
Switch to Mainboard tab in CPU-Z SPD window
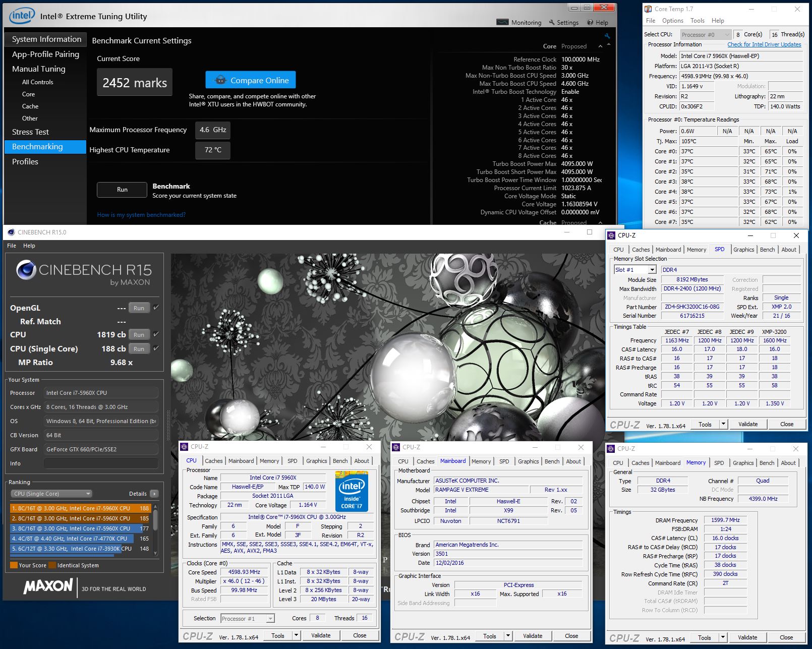[668, 250]
